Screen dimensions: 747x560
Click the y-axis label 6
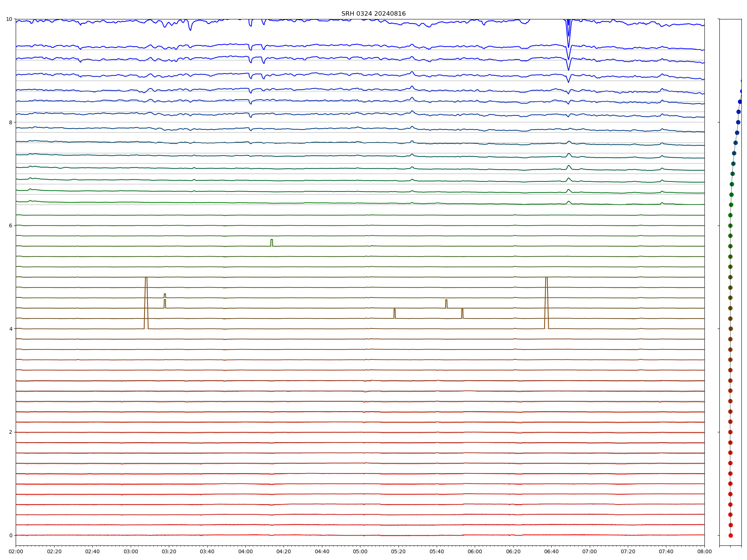pyautogui.click(x=10, y=225)
